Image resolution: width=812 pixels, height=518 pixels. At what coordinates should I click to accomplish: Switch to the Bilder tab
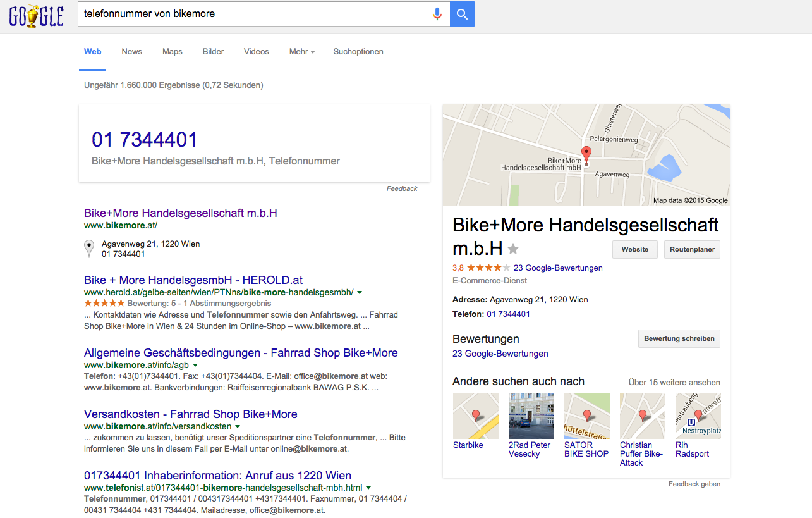pyautogui.click(x=214, y=52)
